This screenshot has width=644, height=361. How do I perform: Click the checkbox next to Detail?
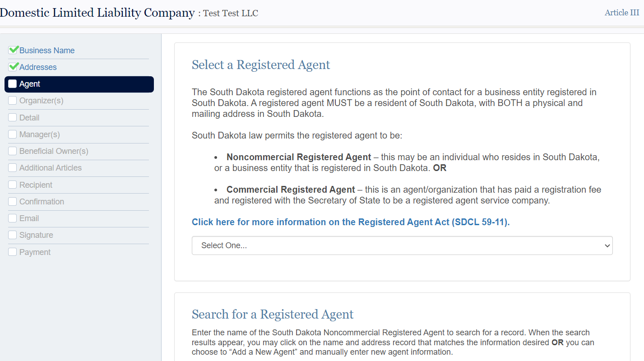coord(12,117)
